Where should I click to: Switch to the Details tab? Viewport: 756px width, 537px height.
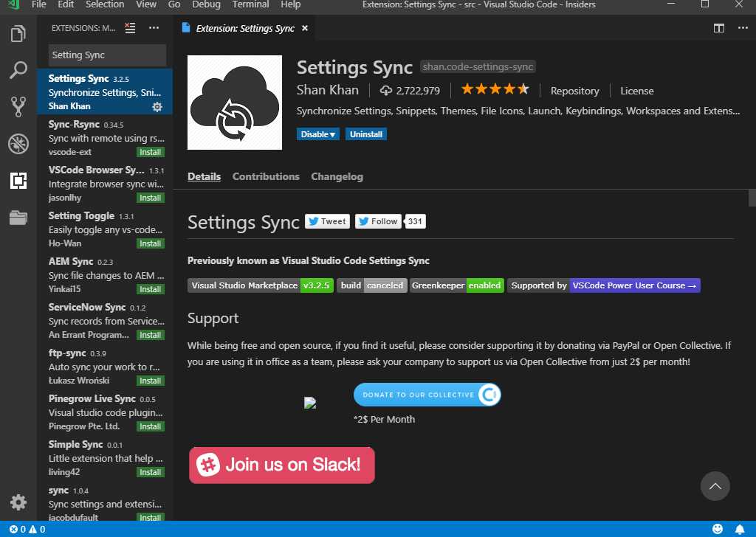tap(204, 177)
